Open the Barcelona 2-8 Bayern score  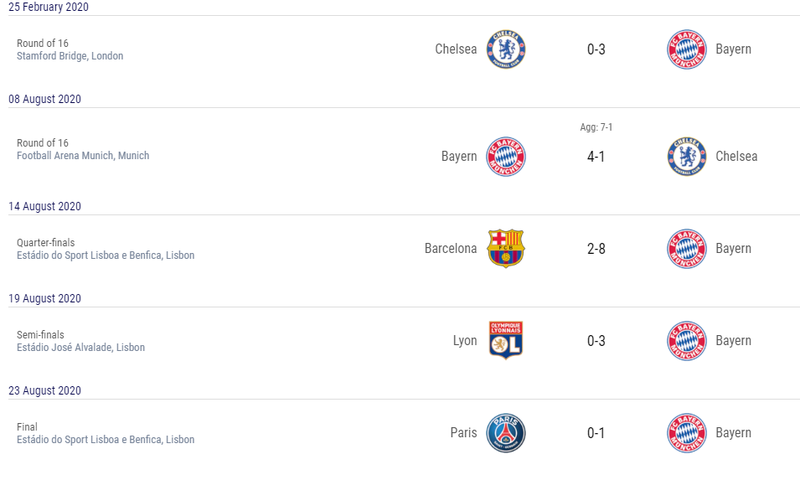tap(596, 249)
